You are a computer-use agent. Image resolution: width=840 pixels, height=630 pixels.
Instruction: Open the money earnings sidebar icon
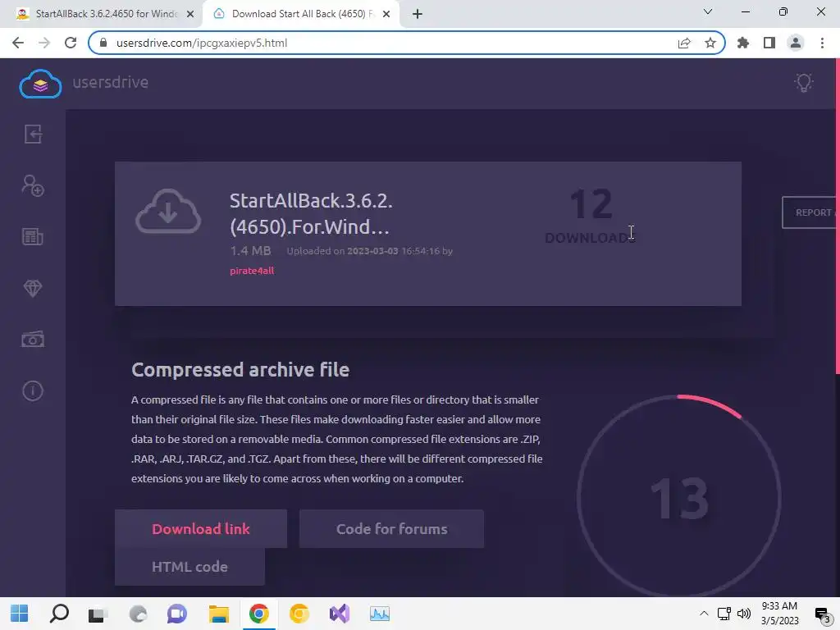pos(33,339)
